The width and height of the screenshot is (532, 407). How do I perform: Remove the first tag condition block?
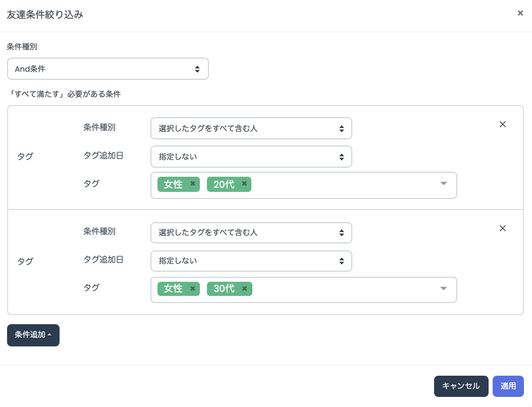click(x=503, y=124)
